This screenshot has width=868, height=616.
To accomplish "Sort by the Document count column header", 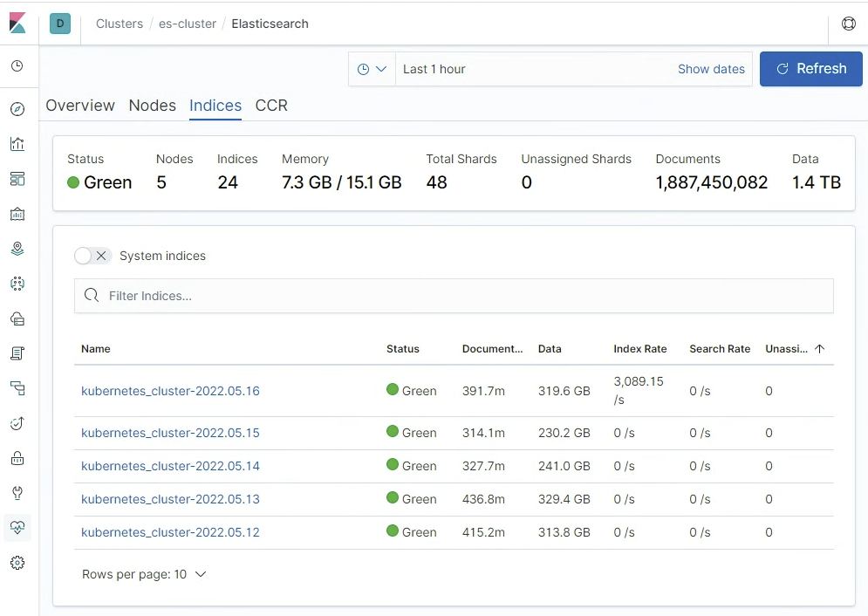I will (x=492, y=349).
